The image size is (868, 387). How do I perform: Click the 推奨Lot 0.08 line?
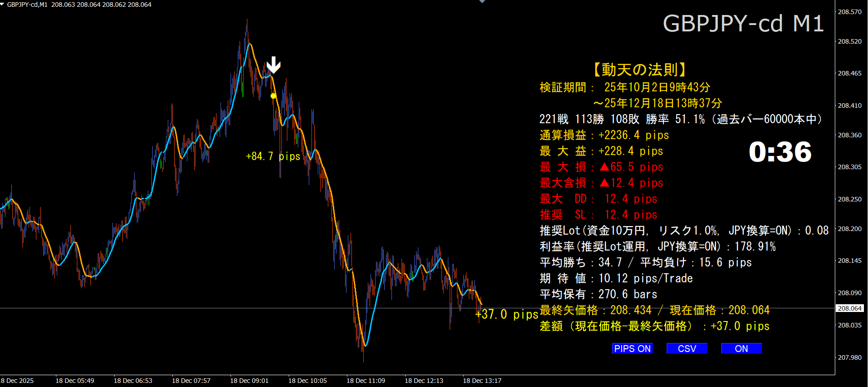point(684,231)
